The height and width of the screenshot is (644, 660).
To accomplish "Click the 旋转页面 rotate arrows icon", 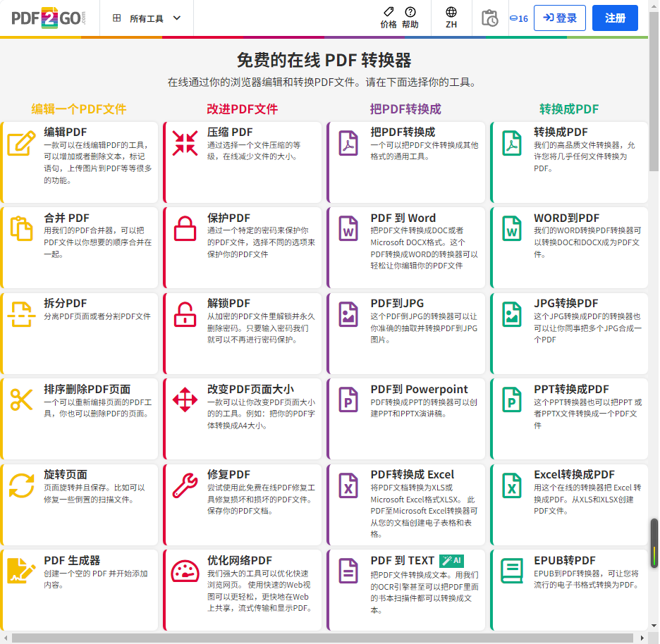I will click(x=21, y=485).
